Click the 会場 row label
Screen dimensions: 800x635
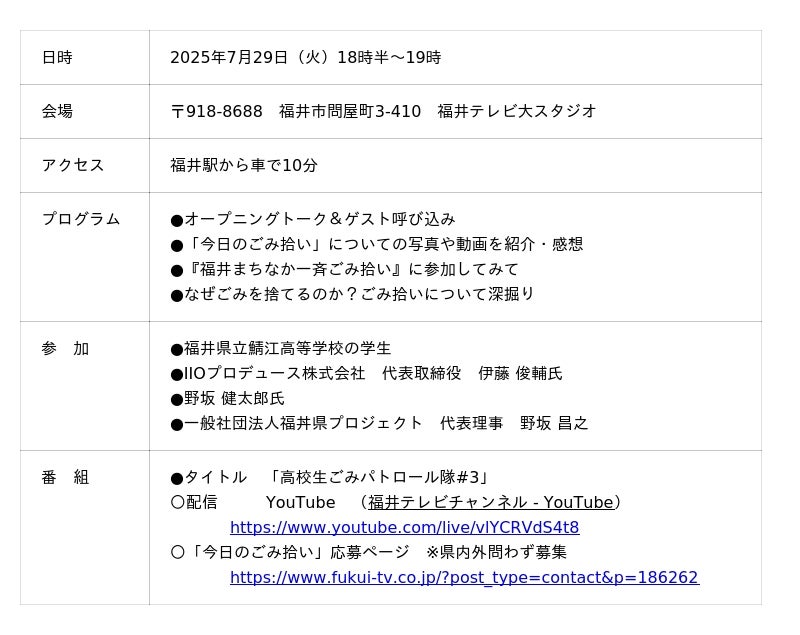pyautogui.click(x=57, y=111)
